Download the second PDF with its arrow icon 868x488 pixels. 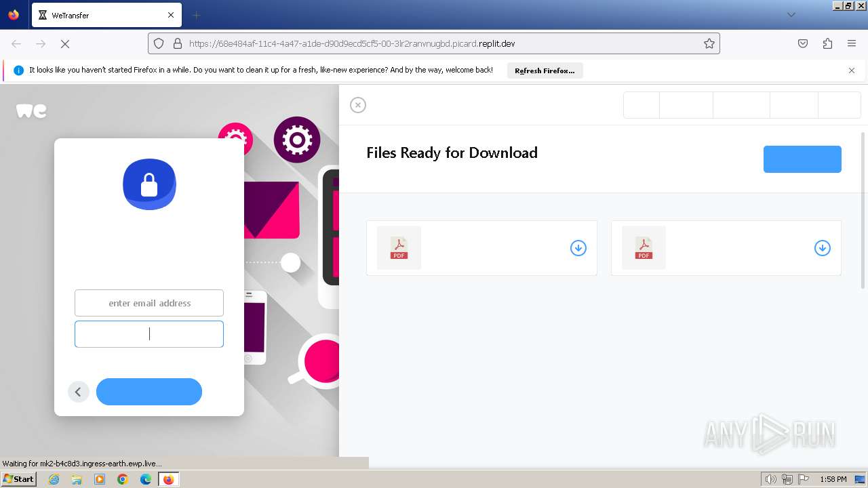tap(823, 248)
